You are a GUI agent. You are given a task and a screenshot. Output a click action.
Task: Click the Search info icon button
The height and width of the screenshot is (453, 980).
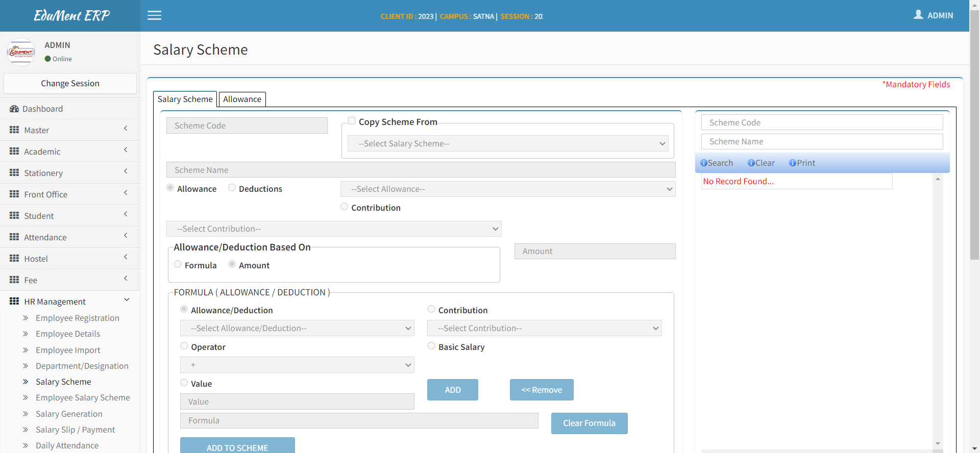click(704, 163)
